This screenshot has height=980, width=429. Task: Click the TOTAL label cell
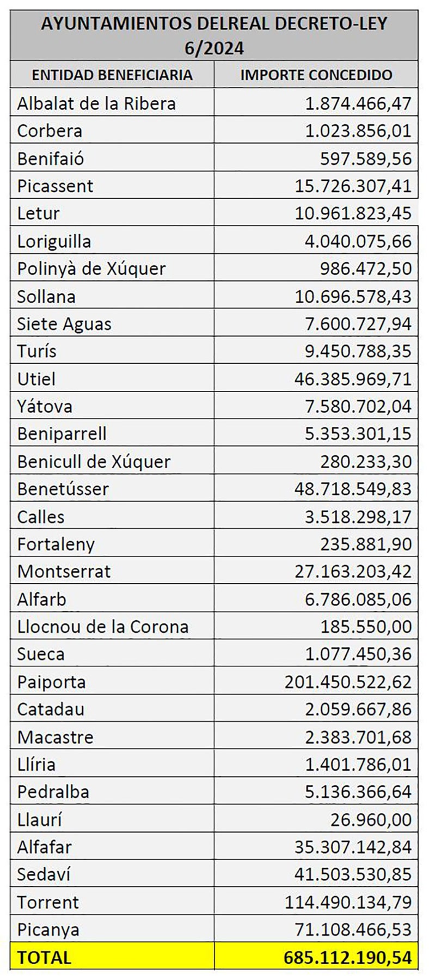(112, 957)
